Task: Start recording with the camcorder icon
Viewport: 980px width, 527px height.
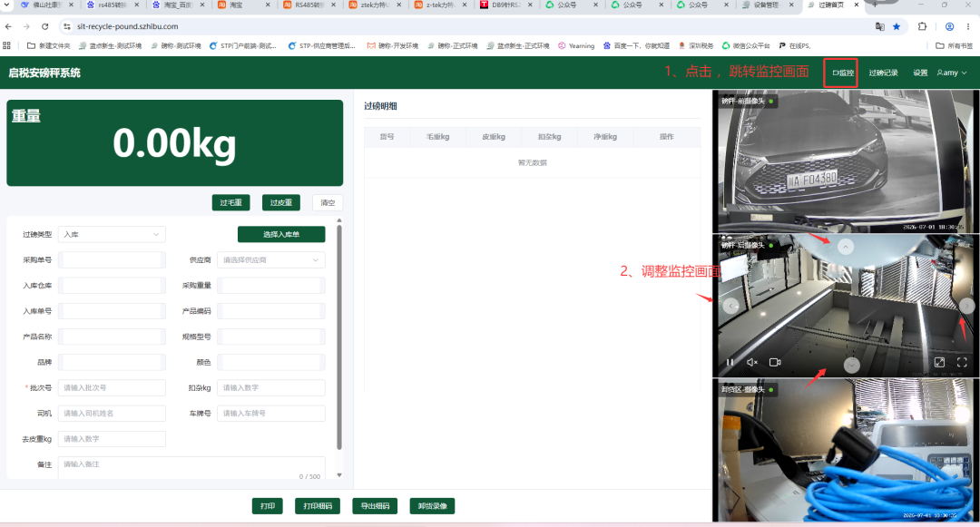Action: tap(775, 362)
